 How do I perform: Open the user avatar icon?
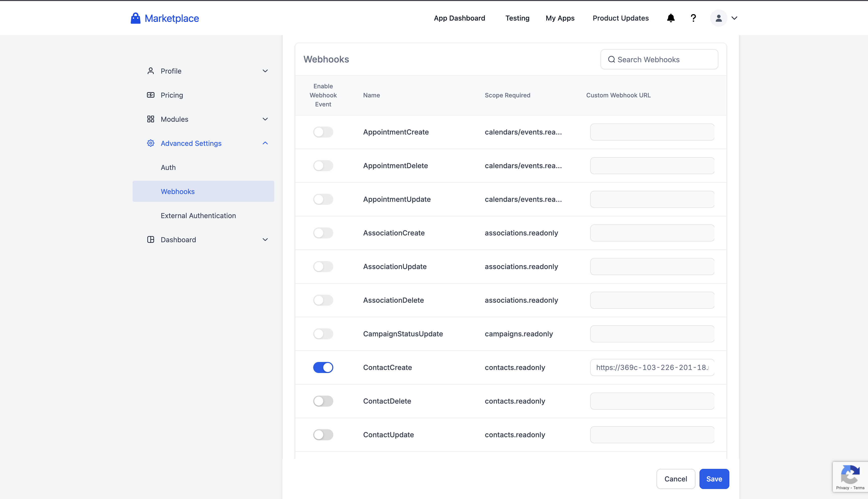[719, 18]
